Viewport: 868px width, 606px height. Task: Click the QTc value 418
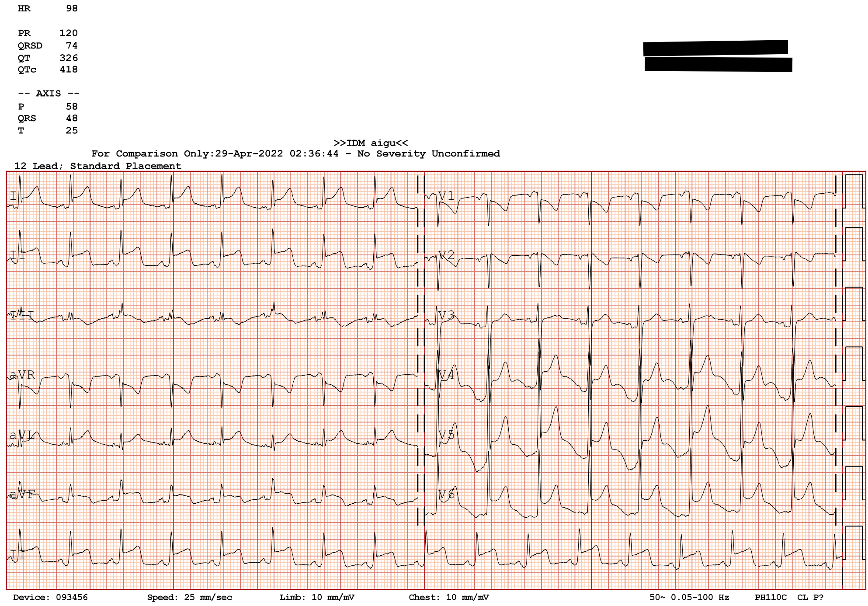(x=69, y=70)
